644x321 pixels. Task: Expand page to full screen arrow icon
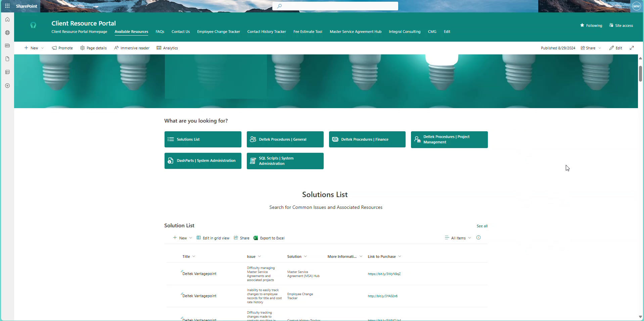pyautogui.click(x=632, y=48)
